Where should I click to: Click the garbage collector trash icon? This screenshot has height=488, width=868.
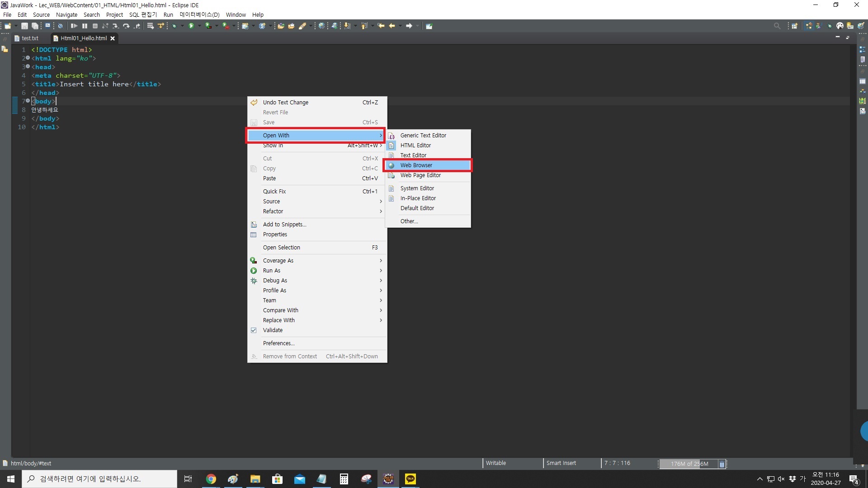(722, 464)
